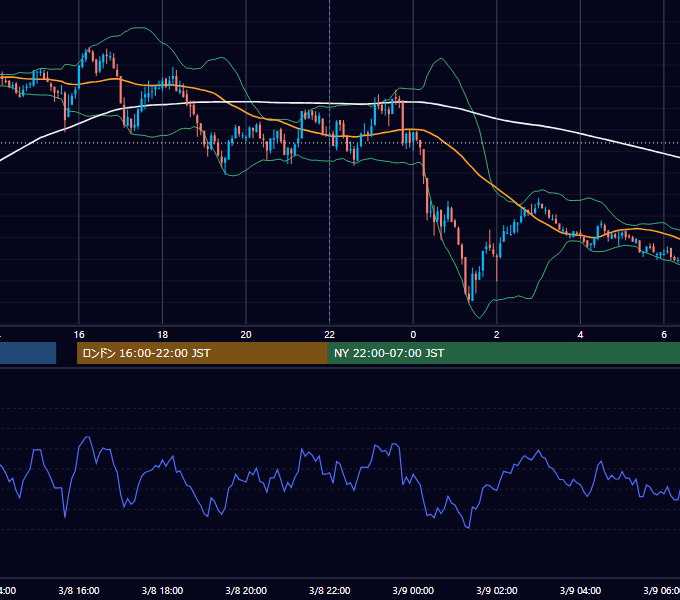The image size is (680, 600).
Task: Click the blue session bar left of ロンドン
Action: pos(28,353)
